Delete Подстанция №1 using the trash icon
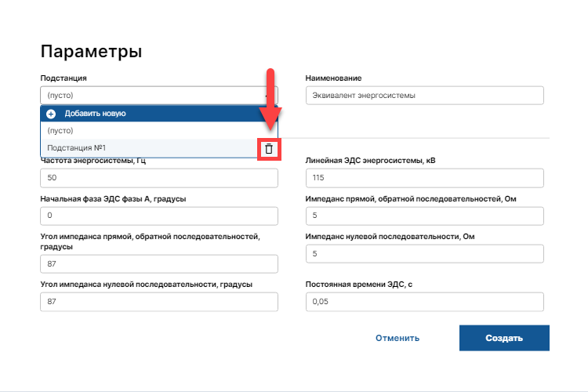This screenshot has width=588, height=392. [268, 148]
